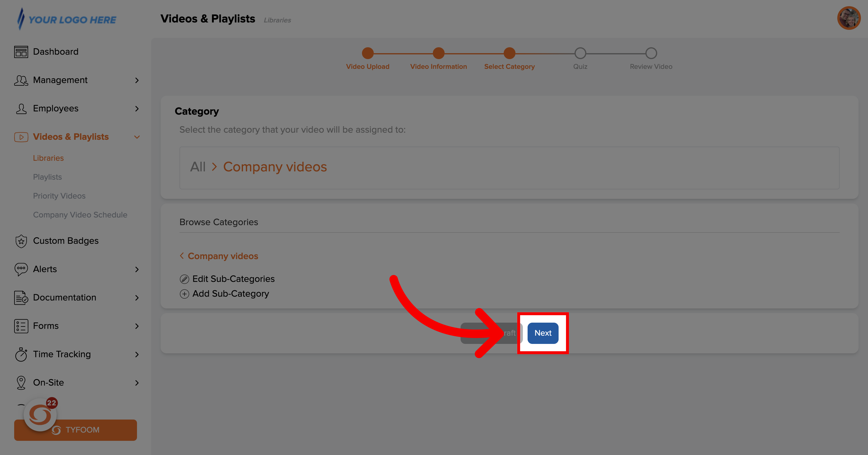Open the Libraries submenu item
This screenshot has height=455, width=868.
48,158
